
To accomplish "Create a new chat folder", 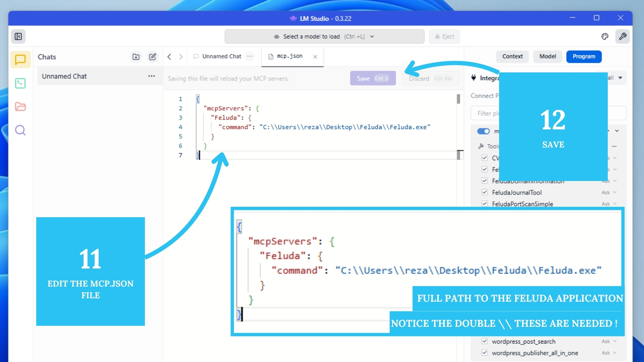I will pyautogui.click(x=136, y=57).
